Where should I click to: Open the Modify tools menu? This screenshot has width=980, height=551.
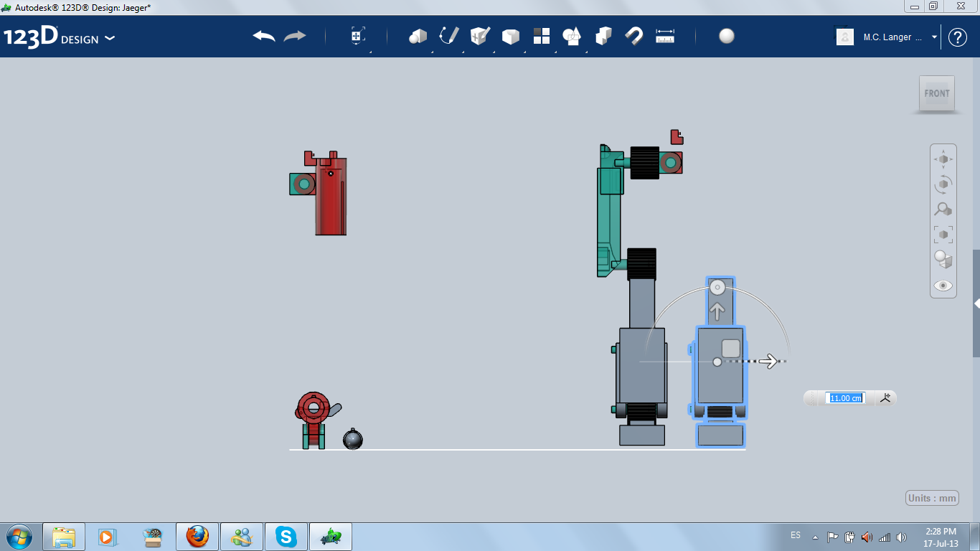tap(510, 37)
